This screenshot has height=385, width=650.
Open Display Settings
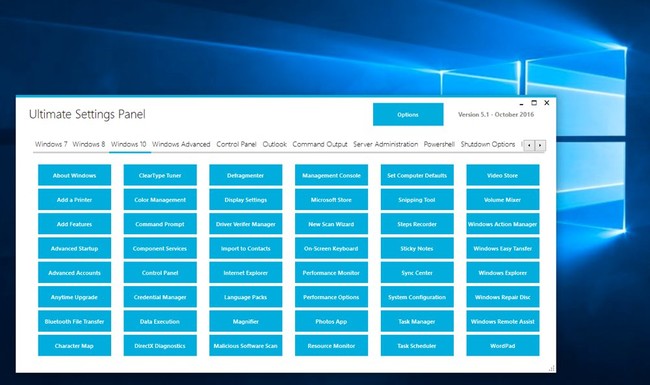(246, 200)
